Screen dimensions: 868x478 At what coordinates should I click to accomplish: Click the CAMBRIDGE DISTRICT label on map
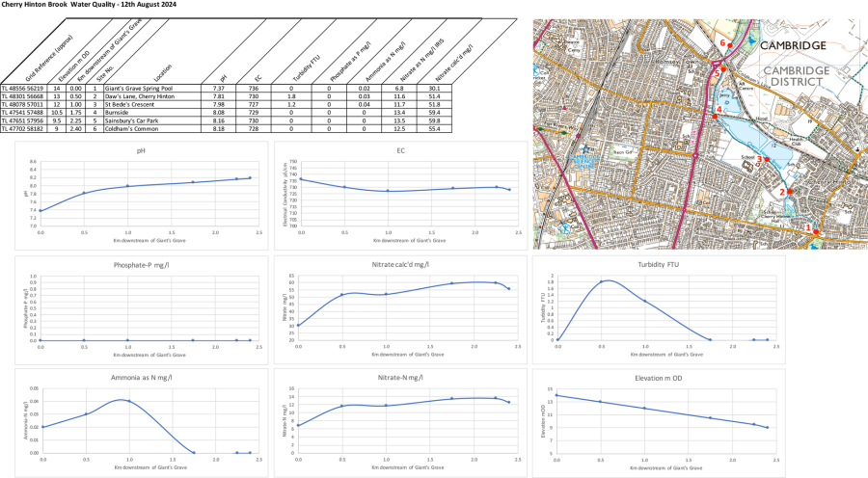tap(796, 77)
